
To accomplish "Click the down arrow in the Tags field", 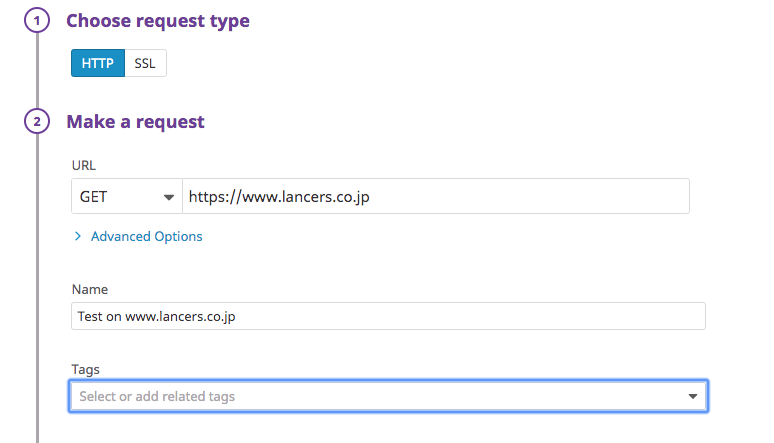I will pos(693,397).
